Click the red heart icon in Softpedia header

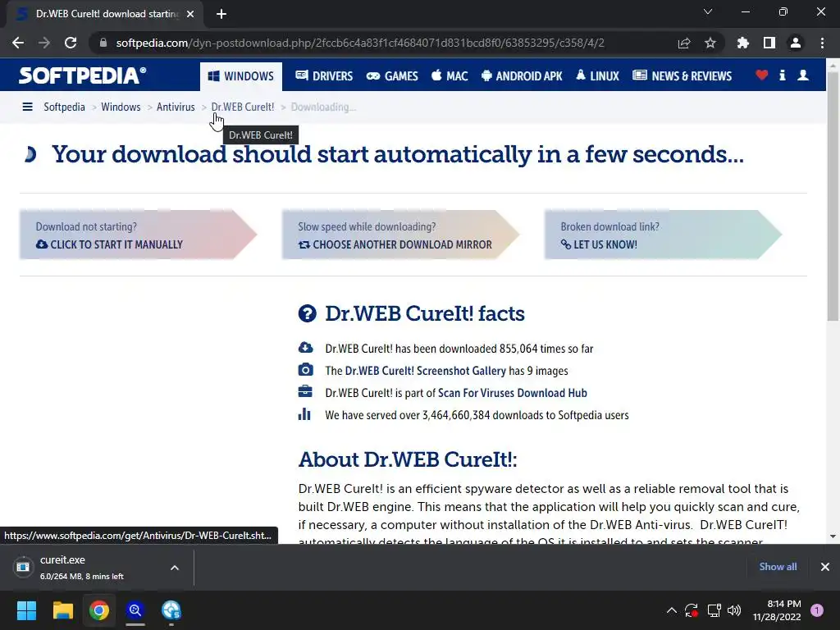point(761,75)
